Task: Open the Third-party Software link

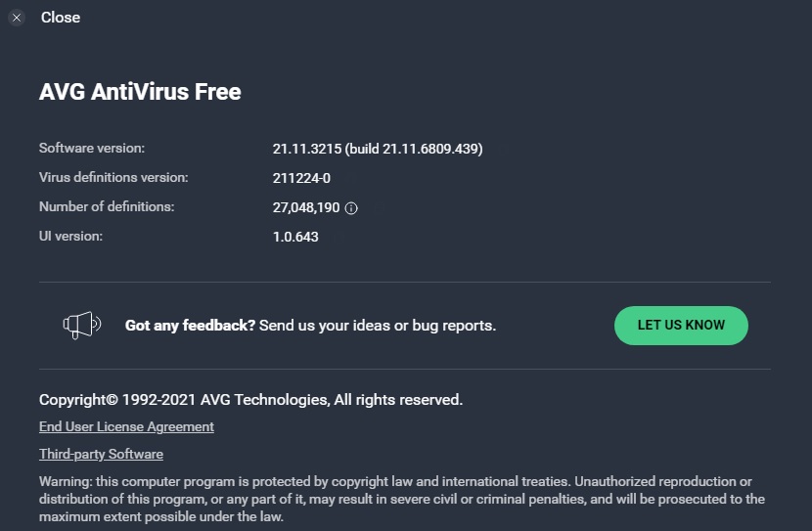Action: tap(101, 454)
